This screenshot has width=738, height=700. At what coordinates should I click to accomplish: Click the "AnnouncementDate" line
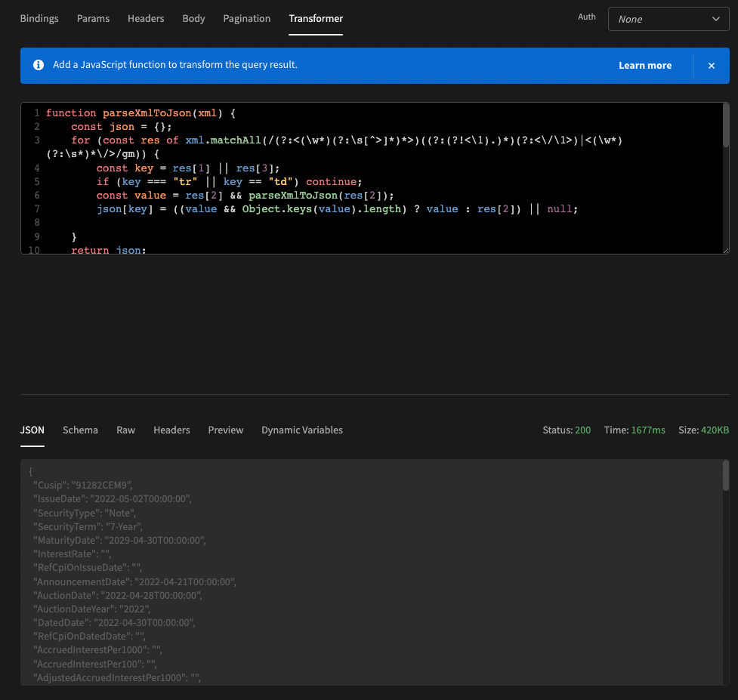click(134, 581)
